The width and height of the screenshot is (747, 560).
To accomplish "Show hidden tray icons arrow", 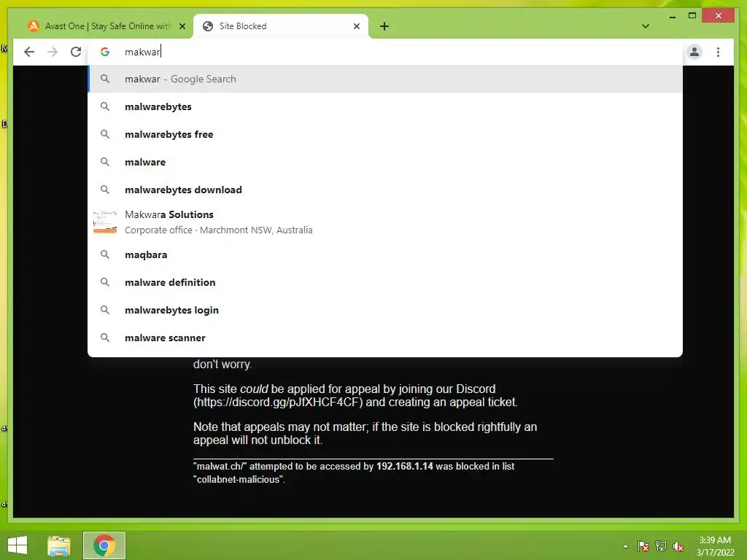I will [x=625, y=546].
